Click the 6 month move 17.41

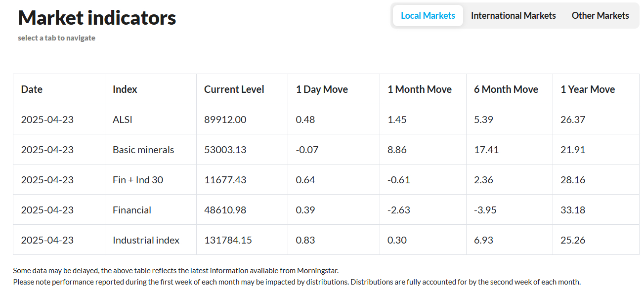click(x=486, y=150)
